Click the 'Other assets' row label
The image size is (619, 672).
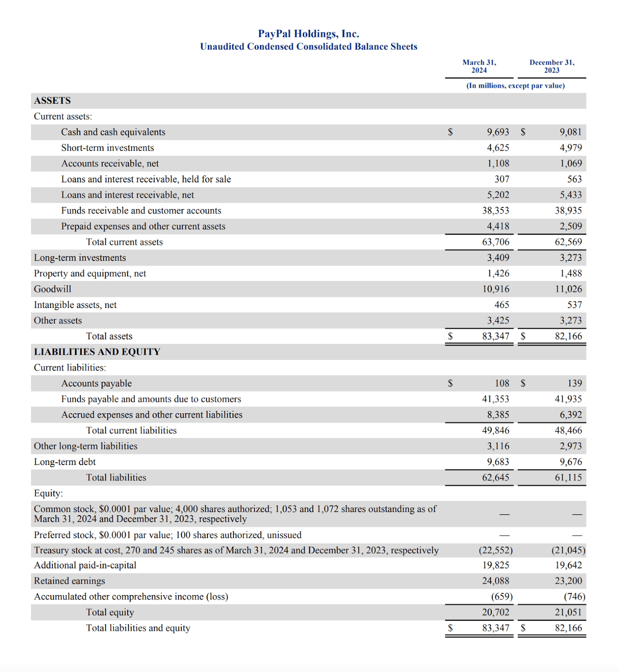[58, 321]
